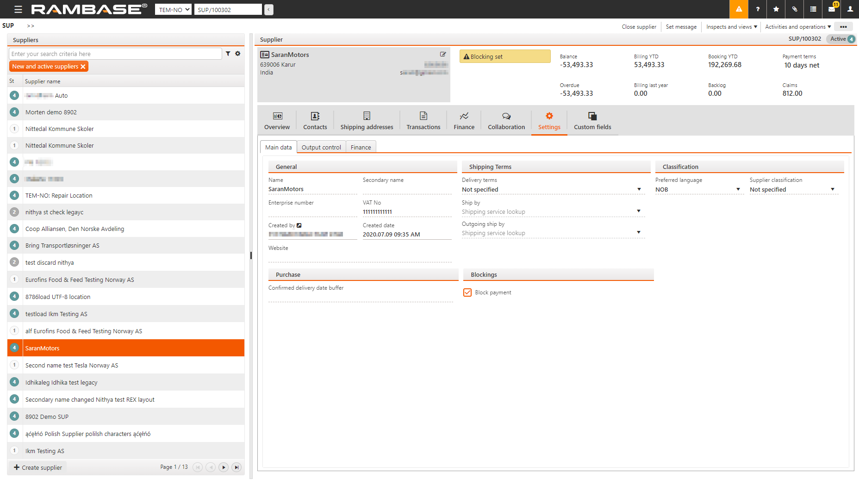This screenshot has height=504, width=859.
Task: Go to next page of suppliers
Action: 224,467
